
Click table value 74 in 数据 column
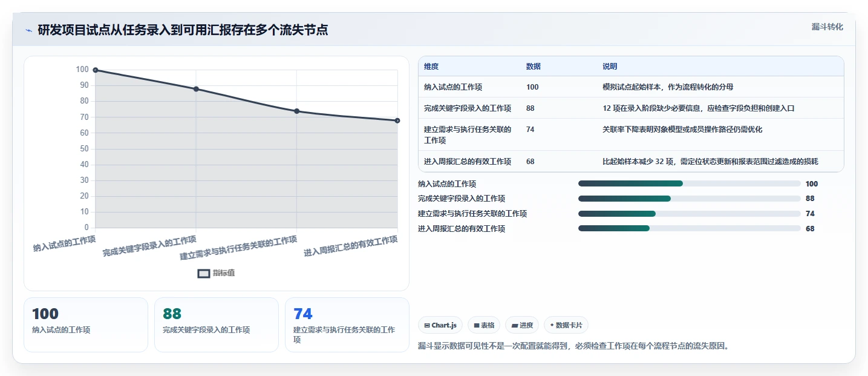click(x=530, y=130)
